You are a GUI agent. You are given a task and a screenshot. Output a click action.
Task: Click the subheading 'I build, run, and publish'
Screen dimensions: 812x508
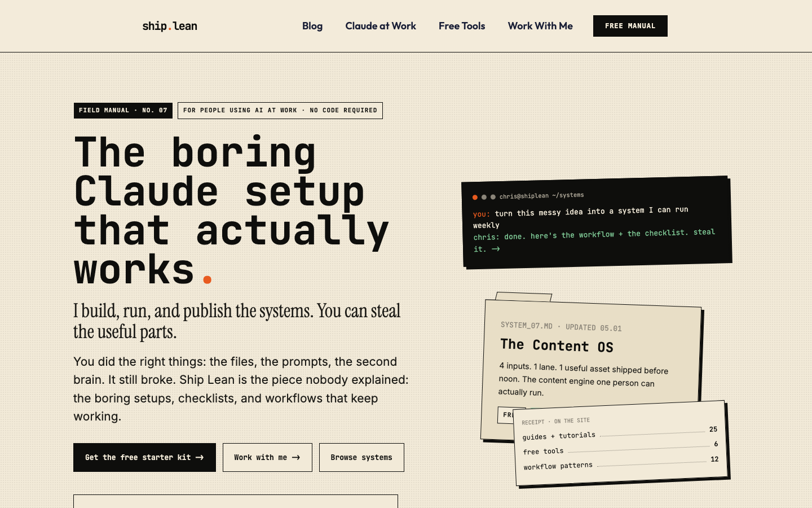[237, 321]
